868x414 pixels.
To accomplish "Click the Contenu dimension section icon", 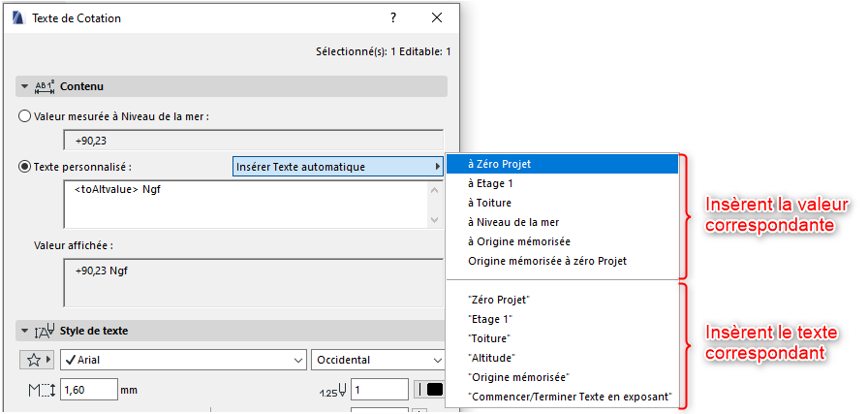I will point(45,86).
